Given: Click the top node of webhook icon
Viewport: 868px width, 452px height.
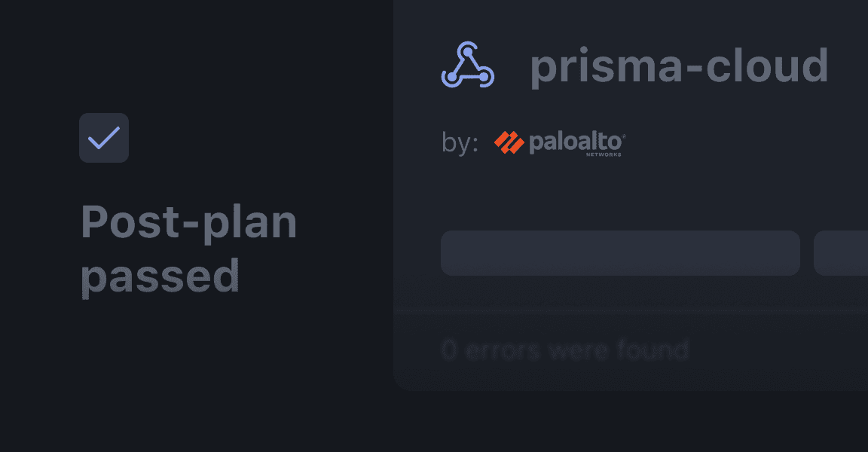Looking at the screenshot, I should pos(469,50).
